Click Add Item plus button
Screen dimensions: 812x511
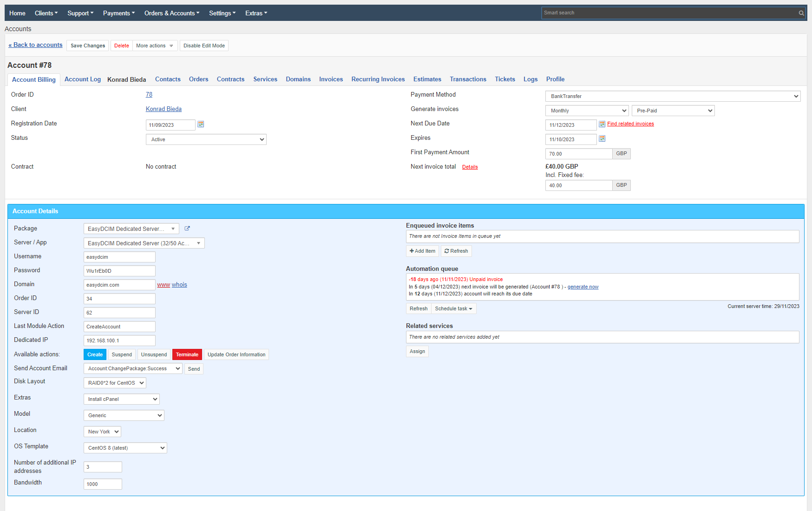pyautogui.click(x=422, y=251)
